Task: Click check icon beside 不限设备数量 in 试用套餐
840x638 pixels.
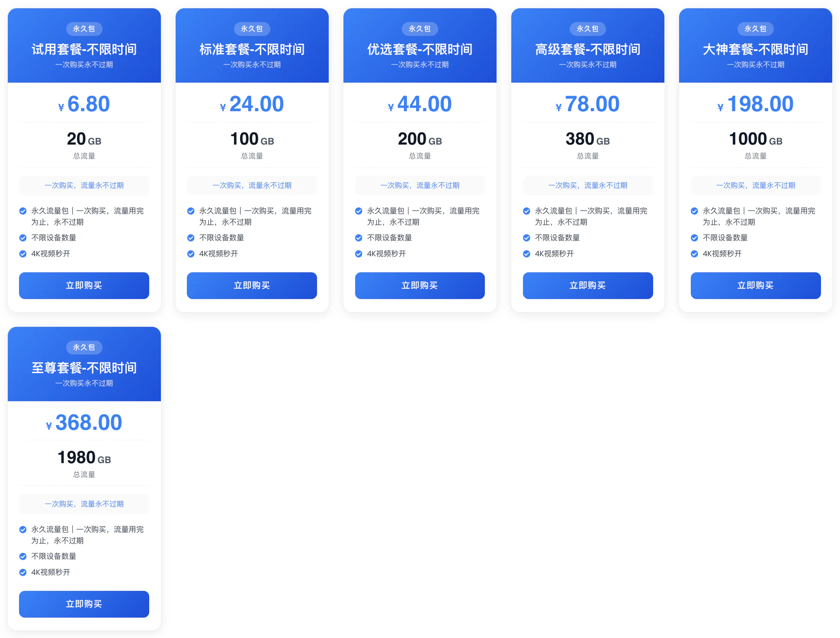Action: tap(23, 238)
